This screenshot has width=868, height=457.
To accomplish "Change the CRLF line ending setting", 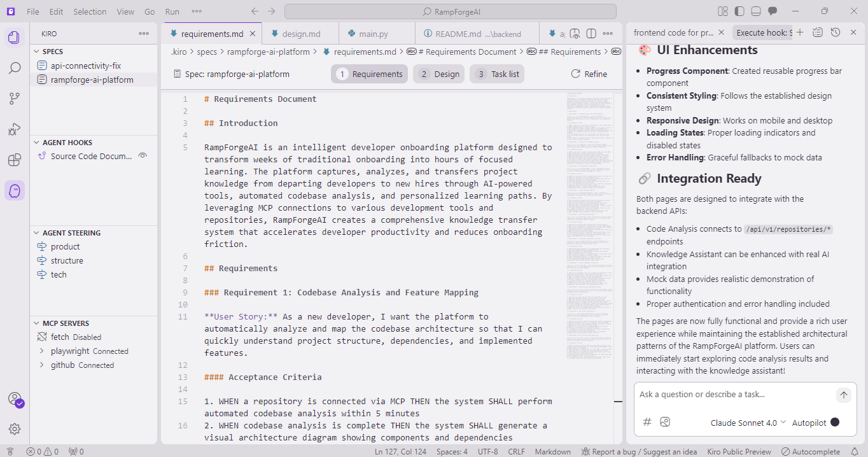I will [516, 452].
